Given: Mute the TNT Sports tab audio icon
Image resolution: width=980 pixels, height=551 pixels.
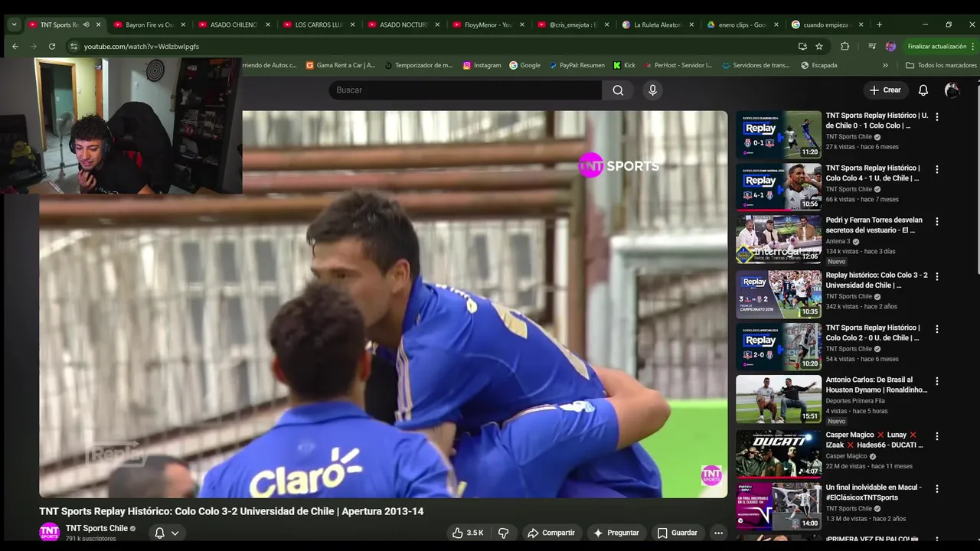Looking at the screenshot, I should [86, 24].
